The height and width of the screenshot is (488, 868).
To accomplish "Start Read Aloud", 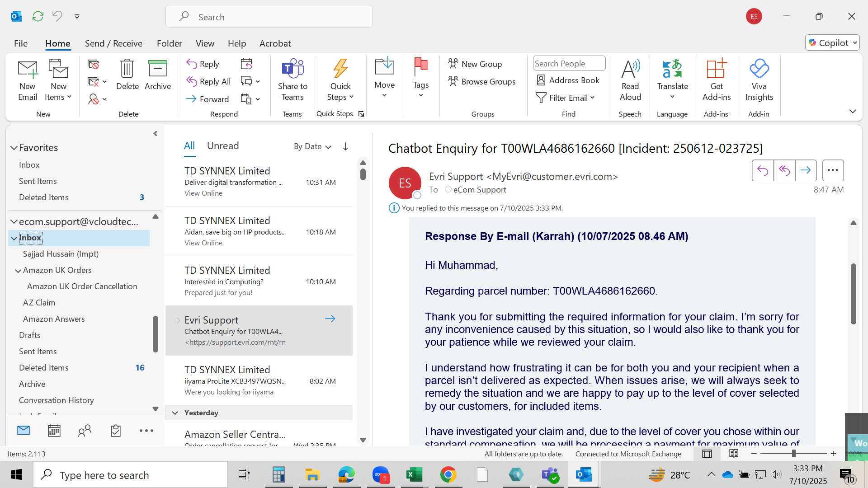I will coord(630,81).
